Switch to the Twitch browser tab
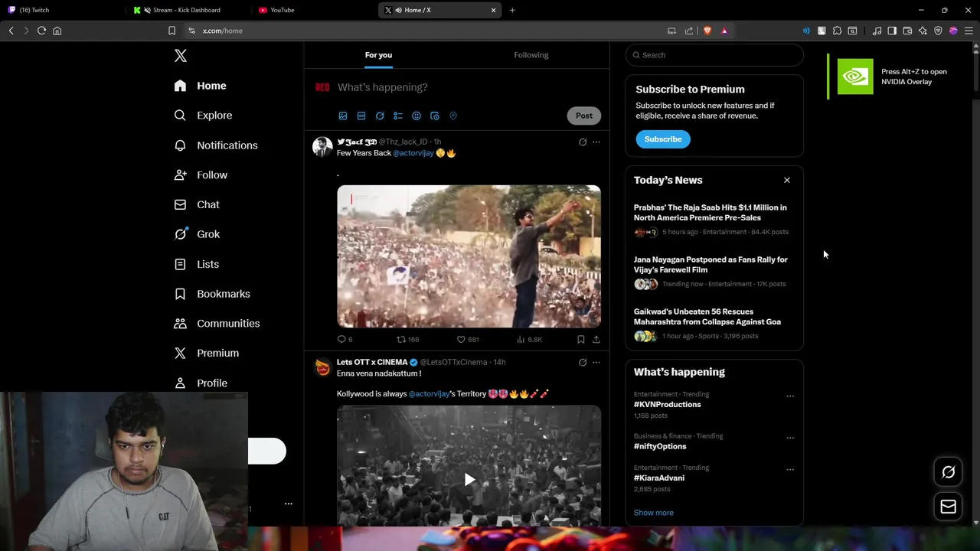This screenshot has height=551, width=980. [61, 10]
